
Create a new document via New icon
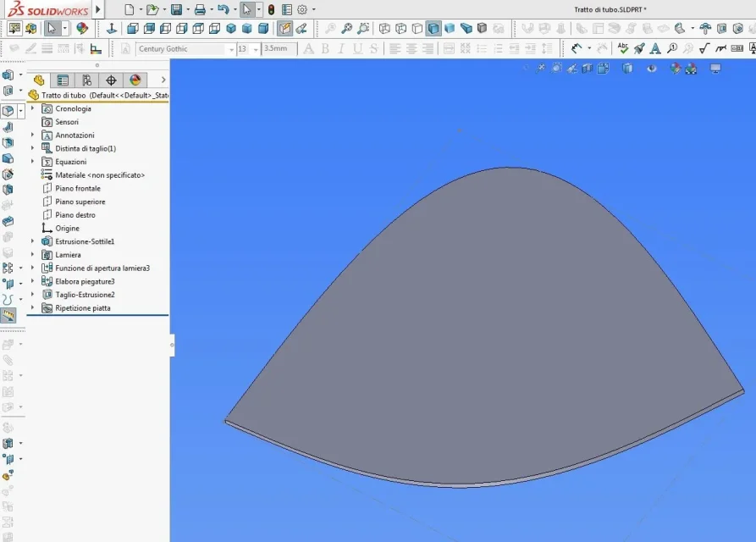pos(129,9)
